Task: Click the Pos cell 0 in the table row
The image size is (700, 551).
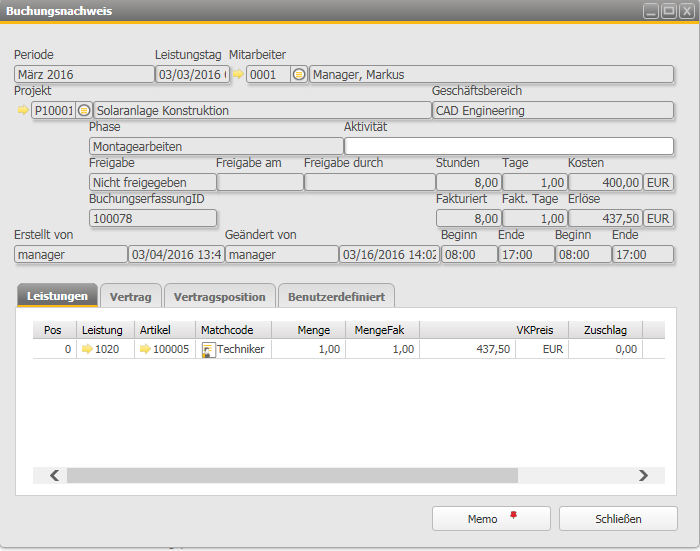Action: tap(54, 349)
